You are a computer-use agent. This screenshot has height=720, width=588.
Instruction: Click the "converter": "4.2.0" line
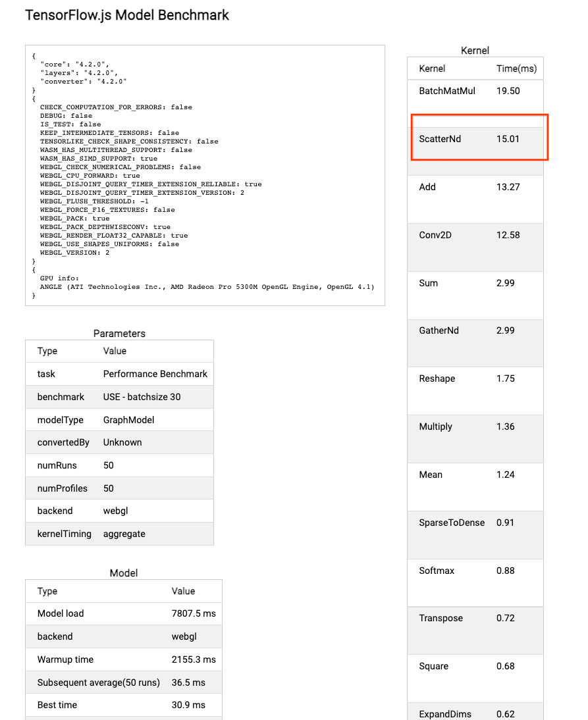[x=83, y=81]
